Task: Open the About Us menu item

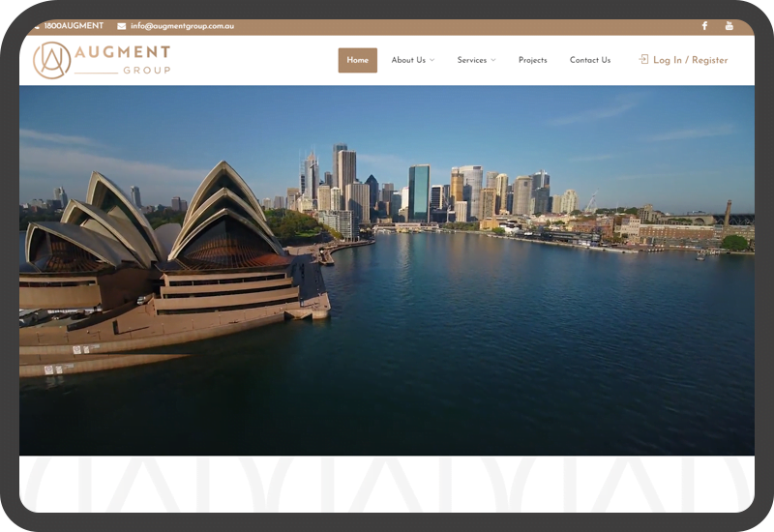Action: click(x=407, y=60)
